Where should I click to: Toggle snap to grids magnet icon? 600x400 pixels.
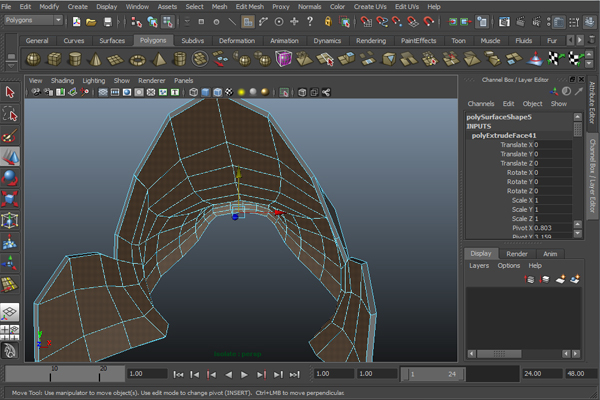pyautogui.click(x=366, y=22)
